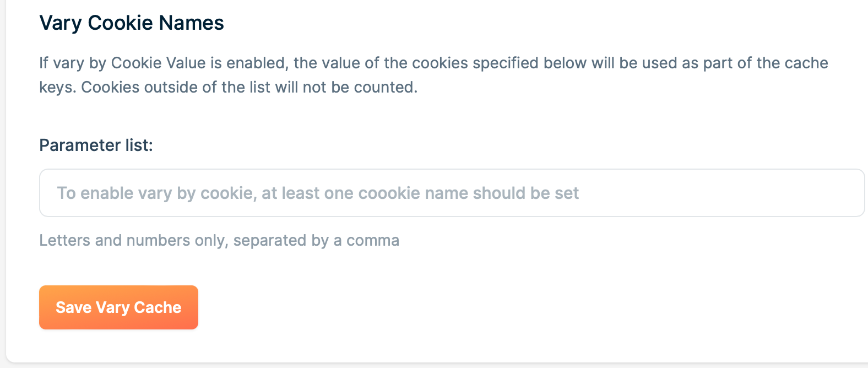Click "separated by a comma" hint text

(316, 240)
